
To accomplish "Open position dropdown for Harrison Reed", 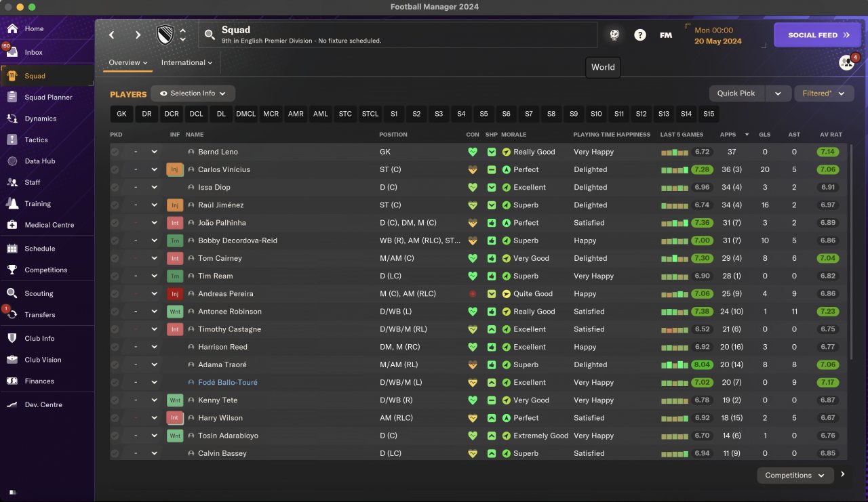I will [x=155, y=347].
